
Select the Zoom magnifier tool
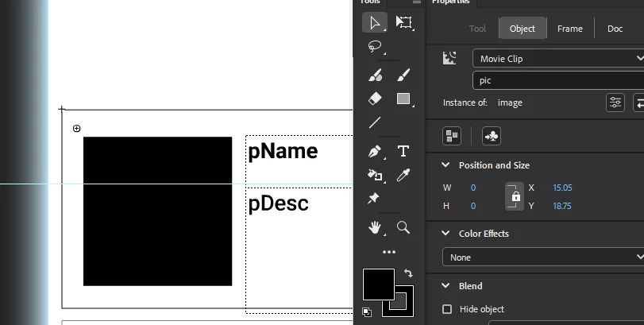pos(403,227)
